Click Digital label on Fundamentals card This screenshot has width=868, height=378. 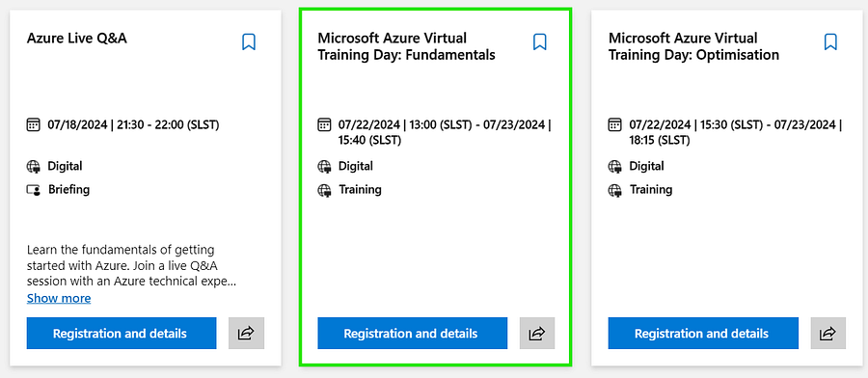pos(356,166)
